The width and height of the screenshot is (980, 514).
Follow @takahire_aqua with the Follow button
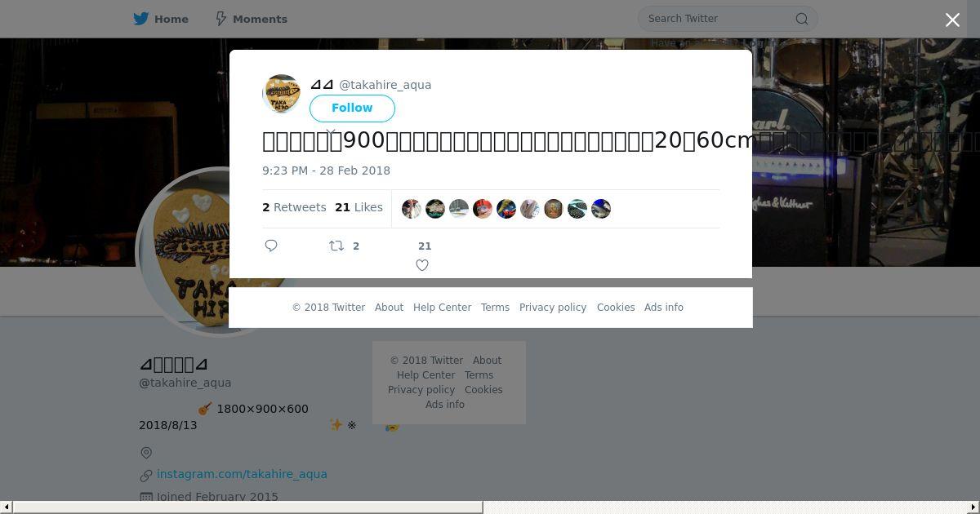(352, 108)
